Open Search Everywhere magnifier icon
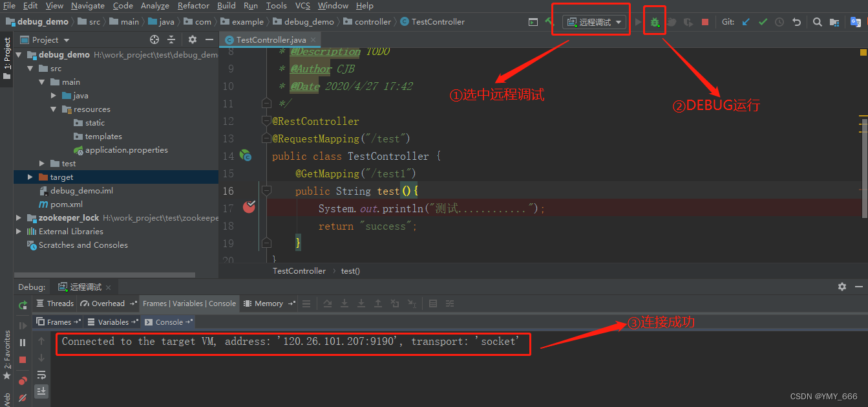868x407 pixels. [x=817, y=22]
